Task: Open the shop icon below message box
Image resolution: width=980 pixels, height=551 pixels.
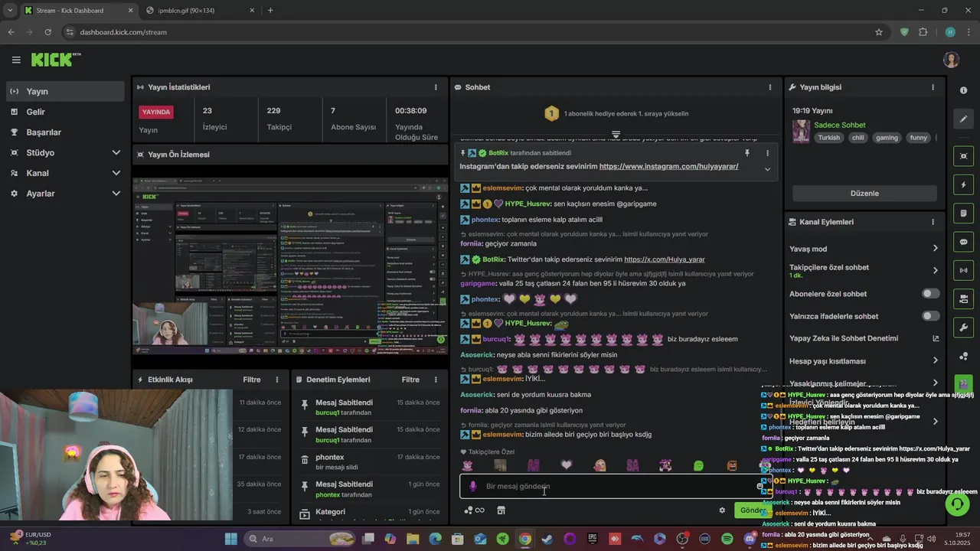Action: coord(501,510)
